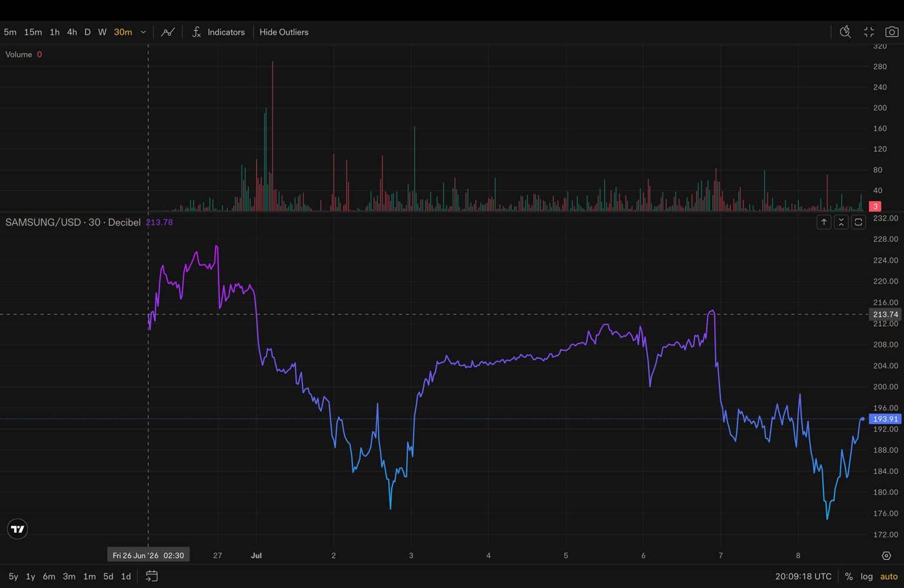The height and width of the screenshot is (588, 904).
Task: Click the 200.00 price scale label
Action: pos(886,387)
